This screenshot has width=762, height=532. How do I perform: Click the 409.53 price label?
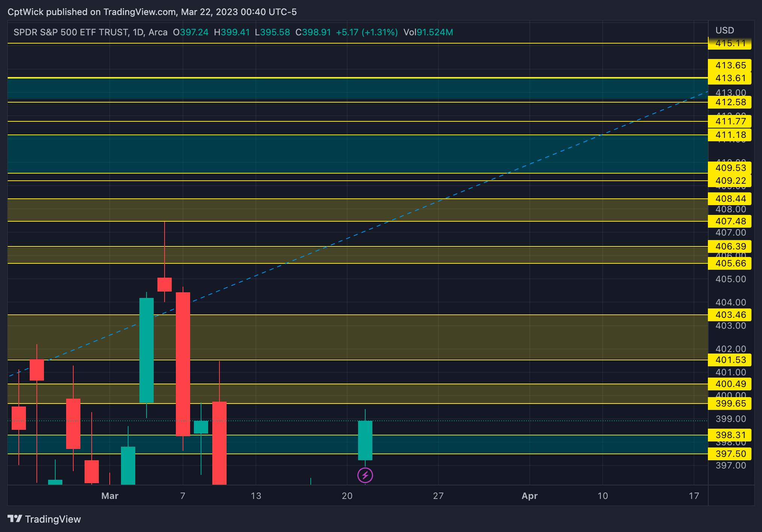coord(730,168)
